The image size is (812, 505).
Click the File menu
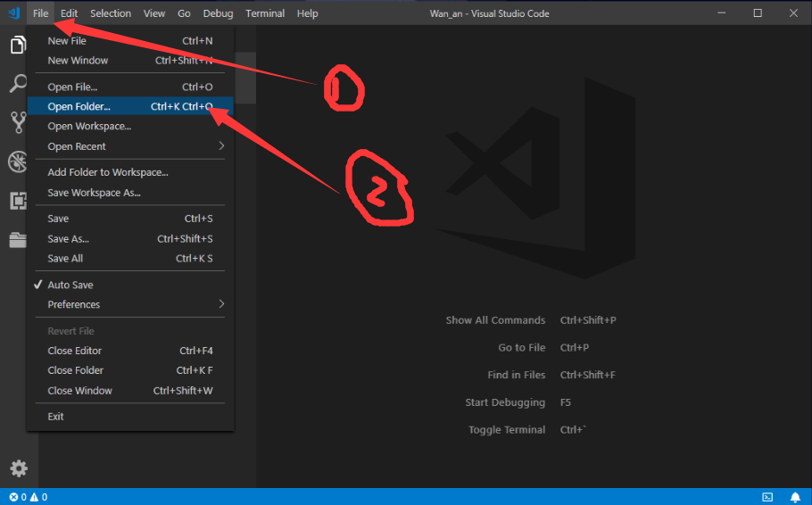pyautogui.click(x=40, y=13)
